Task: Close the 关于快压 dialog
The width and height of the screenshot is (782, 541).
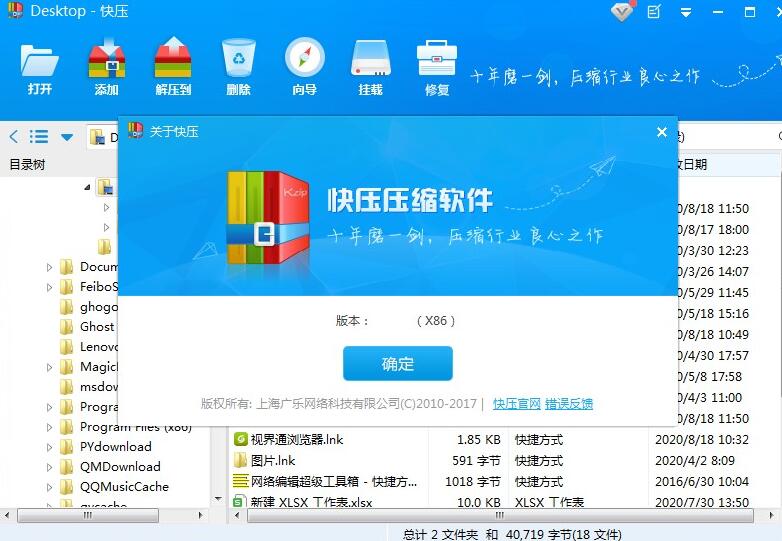Action: [x=662, y=132]
